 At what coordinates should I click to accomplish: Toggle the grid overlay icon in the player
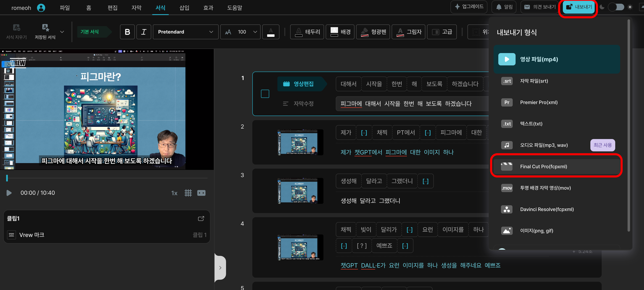188,193
